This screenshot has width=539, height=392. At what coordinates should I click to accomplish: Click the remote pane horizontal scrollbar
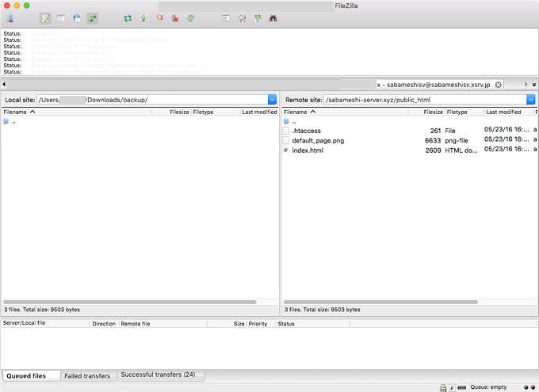tap(380, 302)
